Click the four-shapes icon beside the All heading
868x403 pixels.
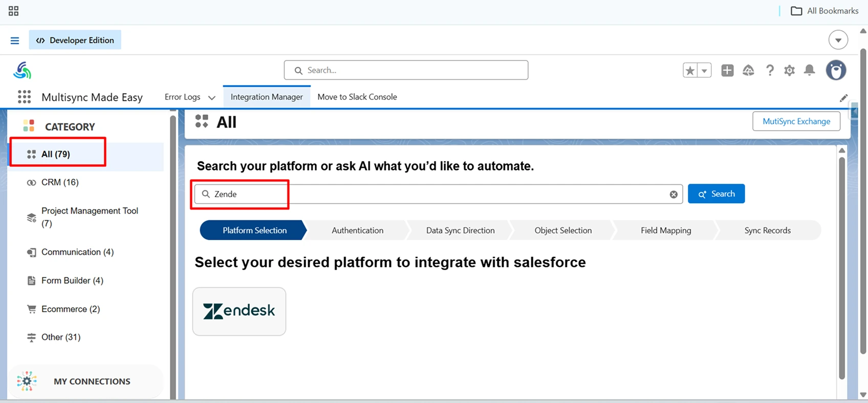[202, 121]
